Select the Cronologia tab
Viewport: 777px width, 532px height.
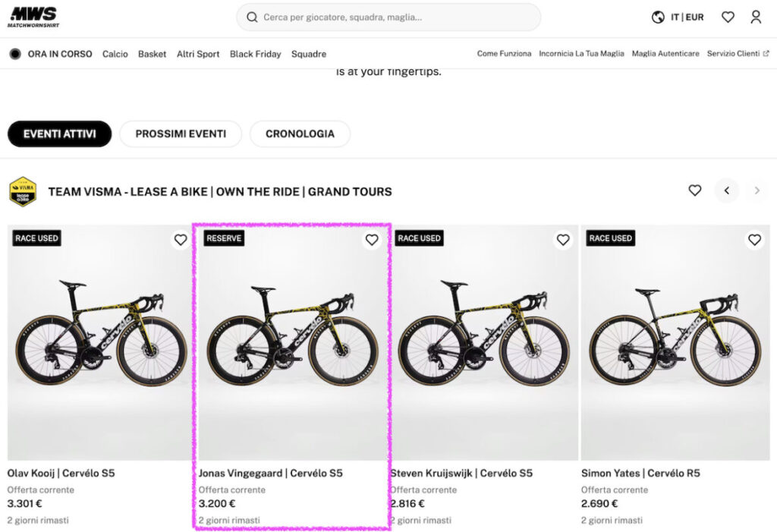300,134
